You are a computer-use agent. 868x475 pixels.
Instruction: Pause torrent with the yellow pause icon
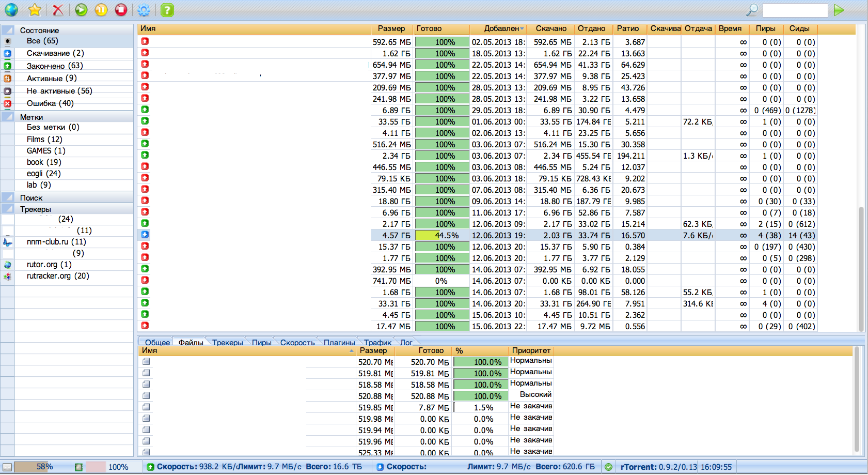tap(101, 9)
